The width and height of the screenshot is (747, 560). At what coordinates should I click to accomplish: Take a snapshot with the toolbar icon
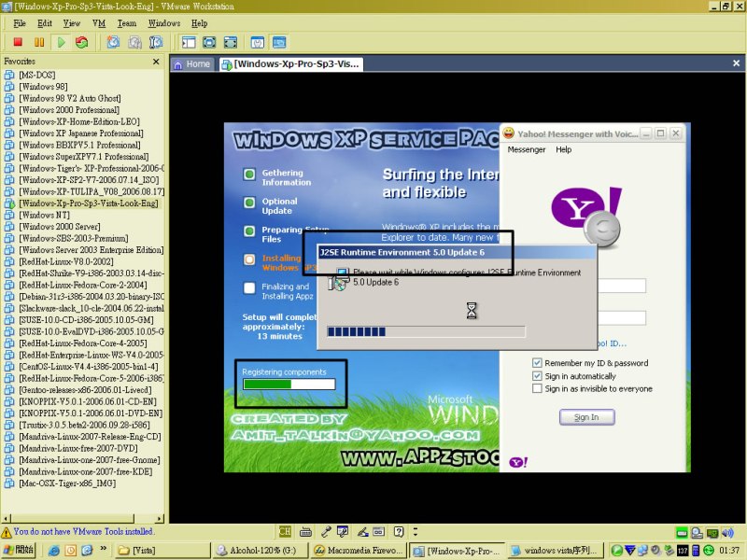tap(113, 42)
